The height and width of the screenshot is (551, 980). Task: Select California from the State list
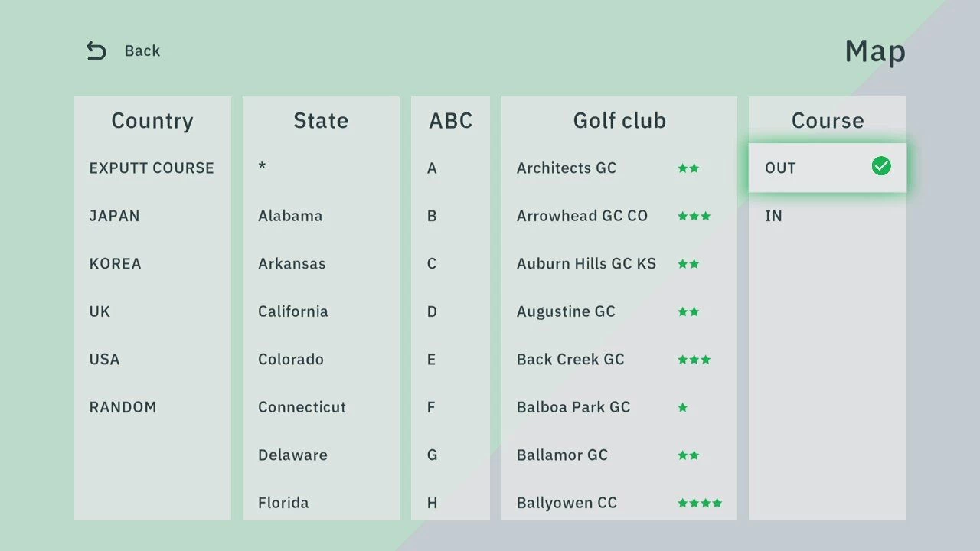pyautogui.click(x=293, y=311)
